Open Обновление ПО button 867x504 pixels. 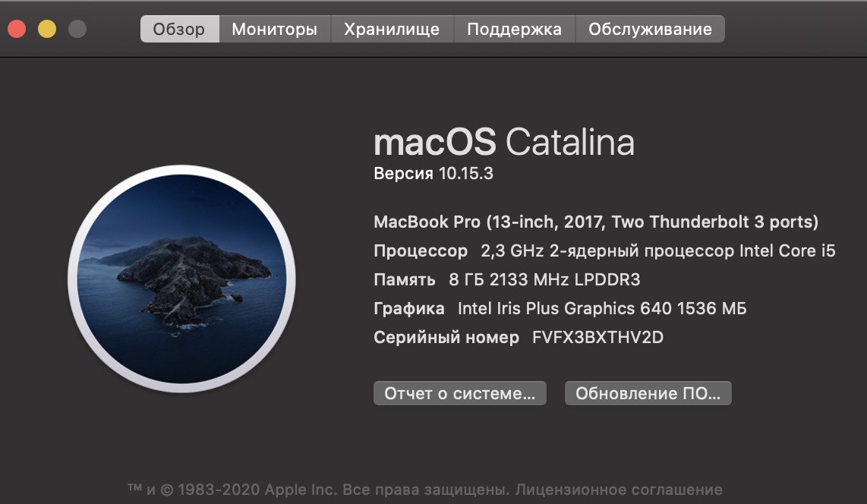(x=648, y=393)
